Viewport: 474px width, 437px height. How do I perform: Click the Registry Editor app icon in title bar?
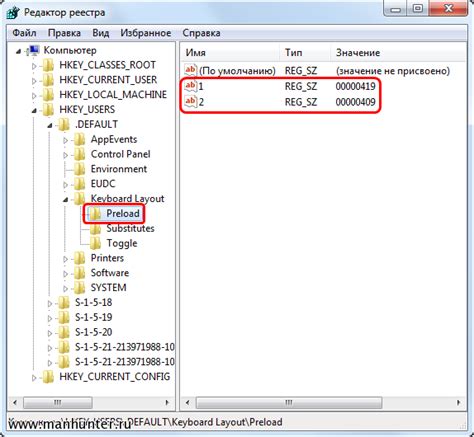pyautogui.click(x=13, y=13)
